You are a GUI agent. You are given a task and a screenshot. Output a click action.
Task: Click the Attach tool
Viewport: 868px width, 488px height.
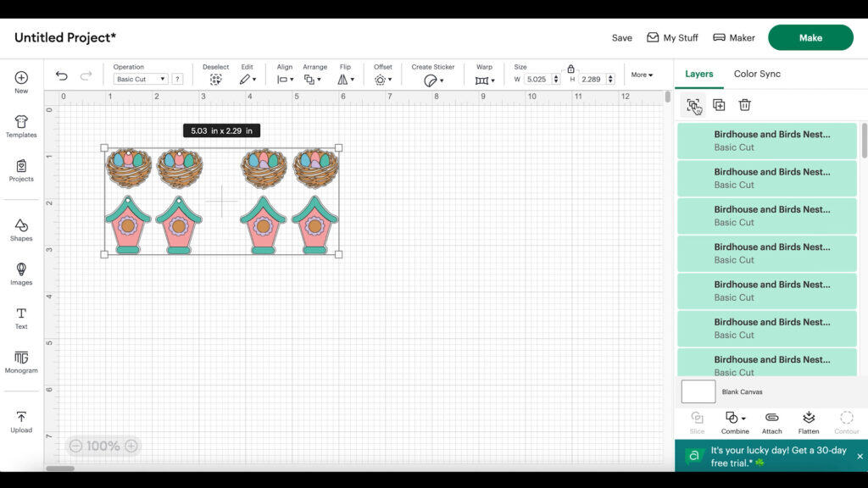(x=771, y=423)
